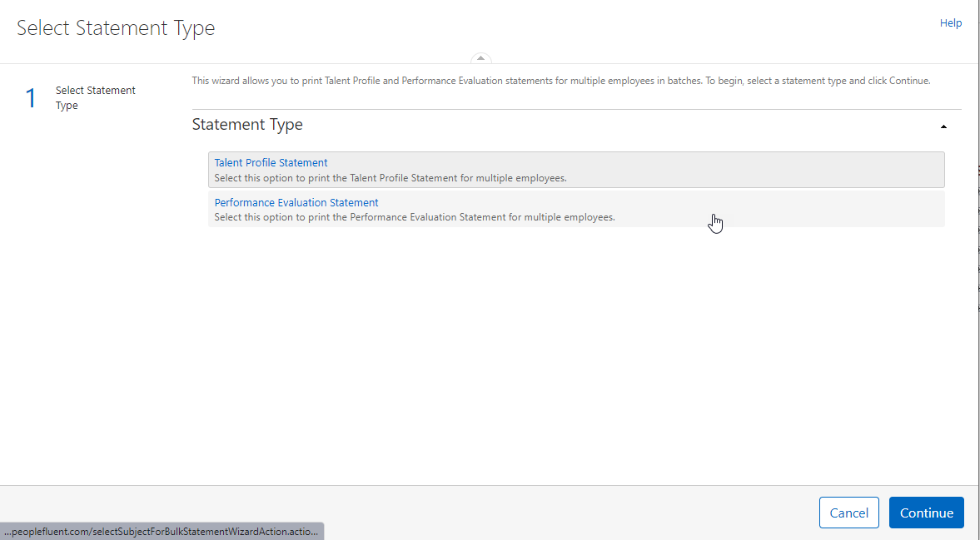980x540 pixels.
Task: Open the Help page
Action: click(x=950, y=22)
